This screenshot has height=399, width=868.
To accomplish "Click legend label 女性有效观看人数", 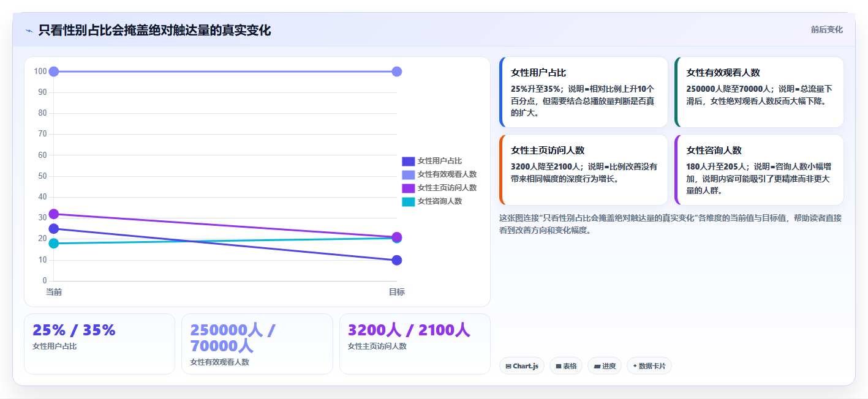I will click(447, 175).
